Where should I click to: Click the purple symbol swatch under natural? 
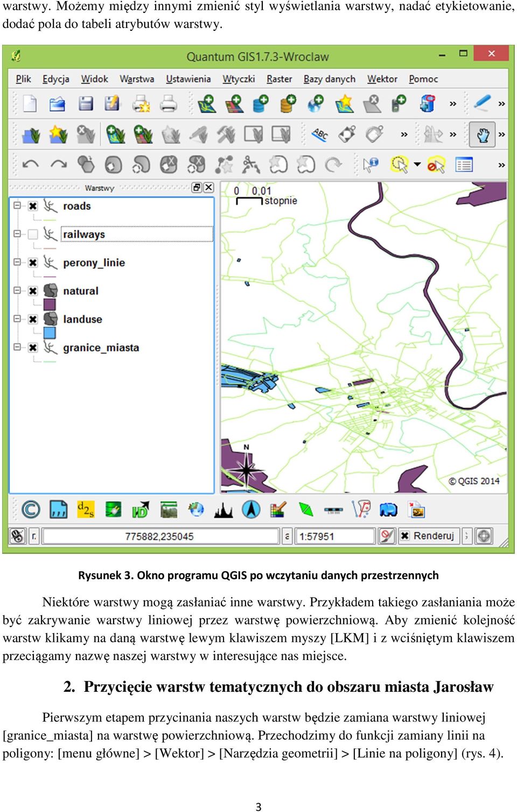point(50,304)
